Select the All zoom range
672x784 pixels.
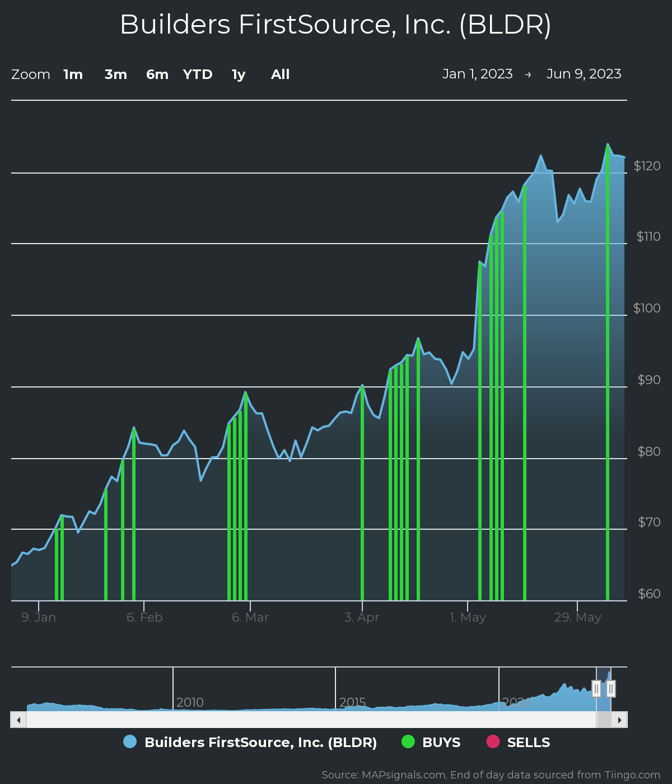pyautogui.click(x=280, y=74)
